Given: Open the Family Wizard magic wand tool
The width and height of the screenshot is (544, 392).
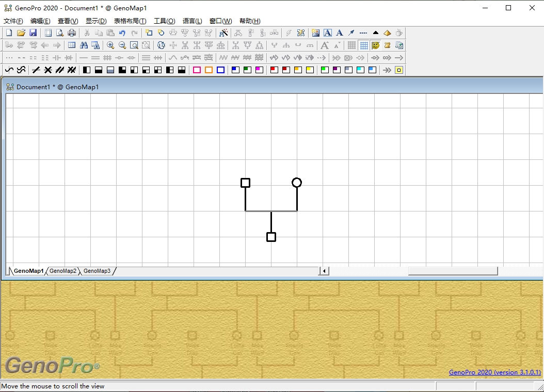Looking at the screenshot, I should tap(223, 33).
